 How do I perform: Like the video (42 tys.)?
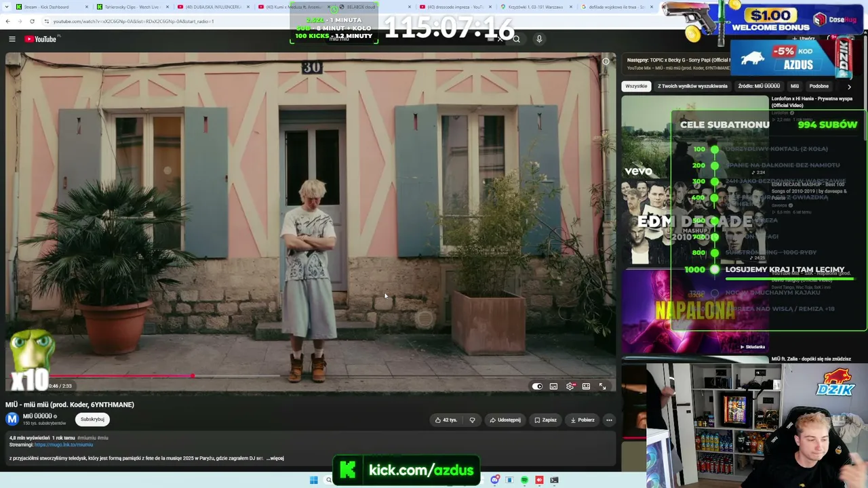click(446, 420)
